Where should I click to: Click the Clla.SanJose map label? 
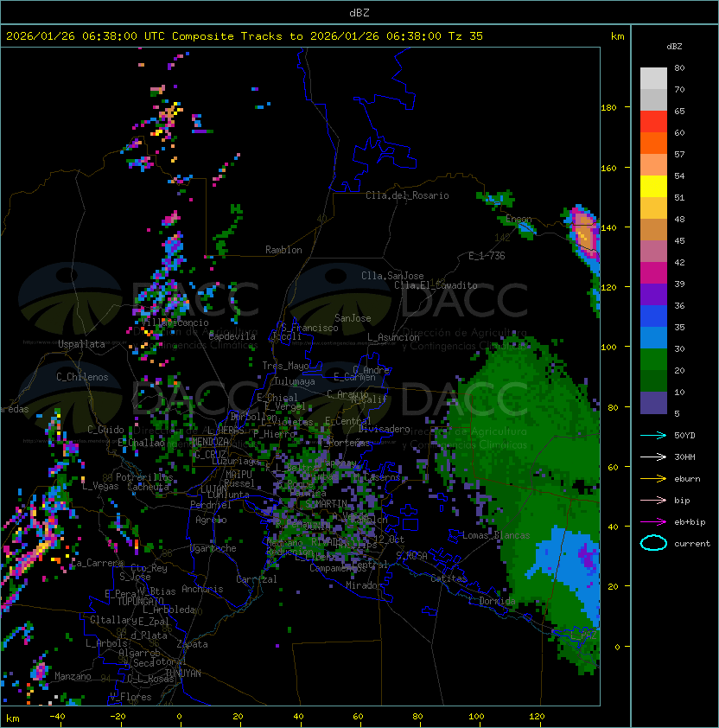[x=392, y=276]
